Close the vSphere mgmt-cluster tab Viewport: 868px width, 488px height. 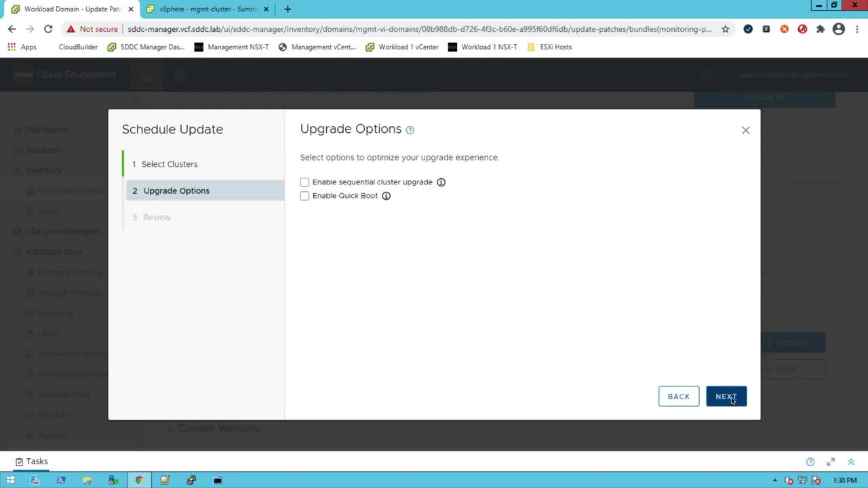pyautogui.click(x=266, y=9)
